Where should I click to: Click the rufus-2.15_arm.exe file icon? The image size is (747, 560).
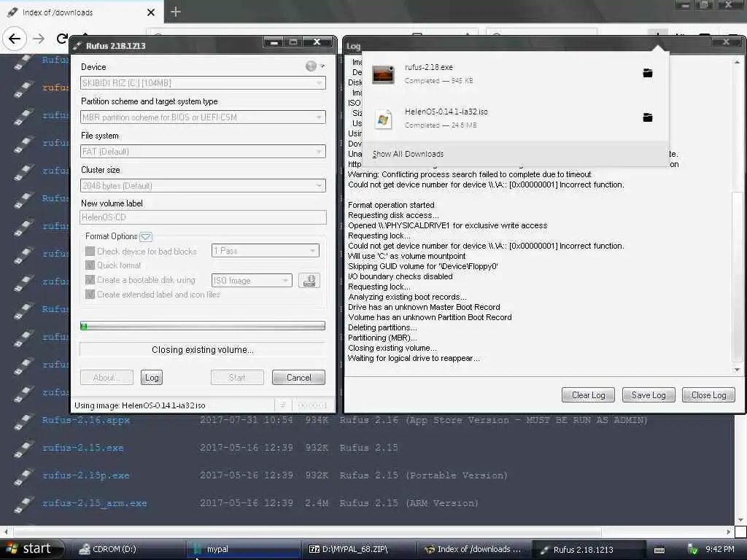(23, 504)
